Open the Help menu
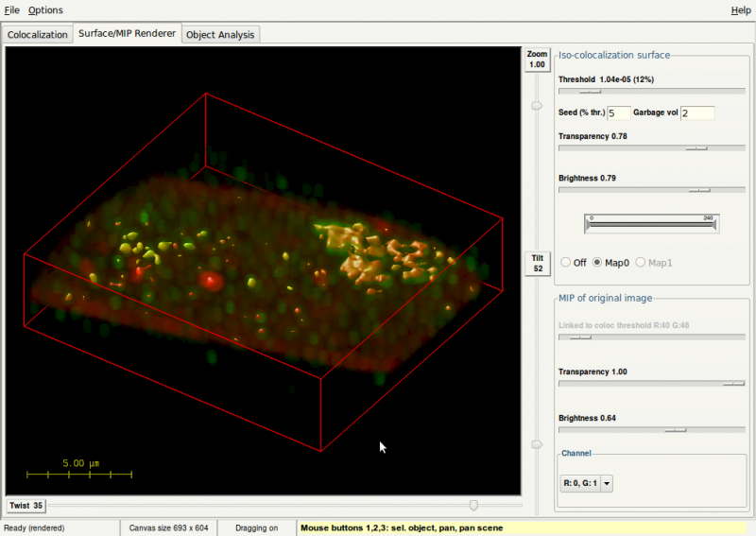The image size is (756, 536). (741, 10)
